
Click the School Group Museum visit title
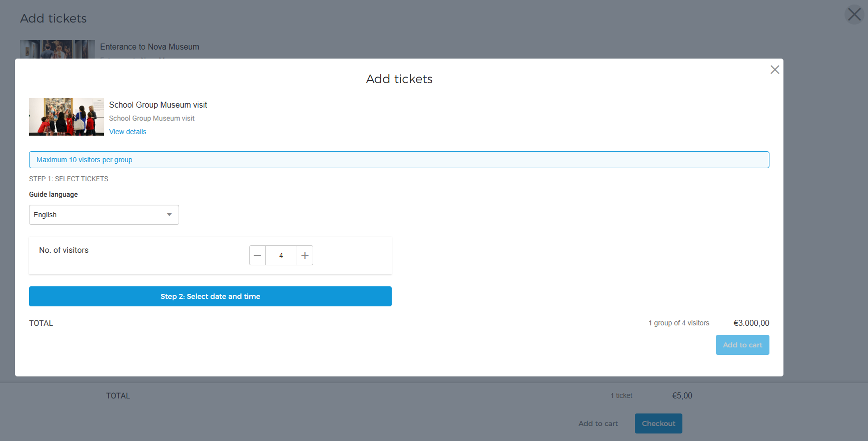coord(158,105)
